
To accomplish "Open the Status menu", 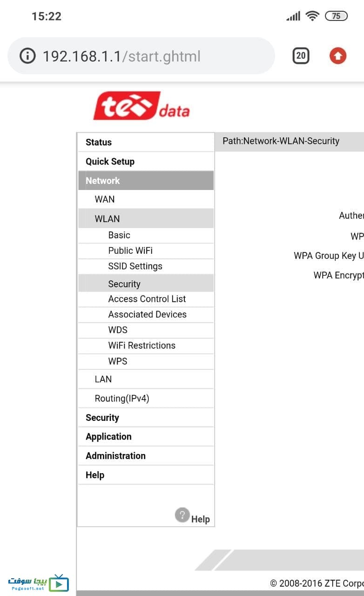I will [x=146, y=142].
